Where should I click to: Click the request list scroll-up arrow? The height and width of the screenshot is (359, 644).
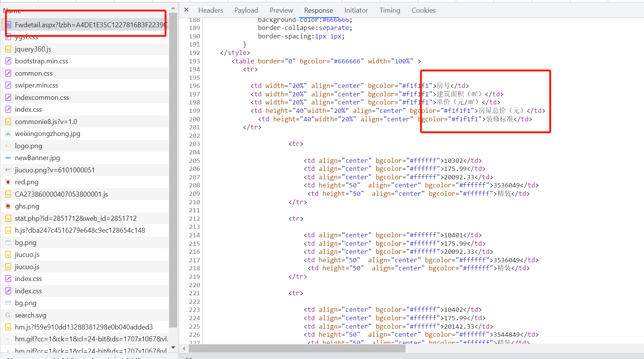[x=173, y=8]
